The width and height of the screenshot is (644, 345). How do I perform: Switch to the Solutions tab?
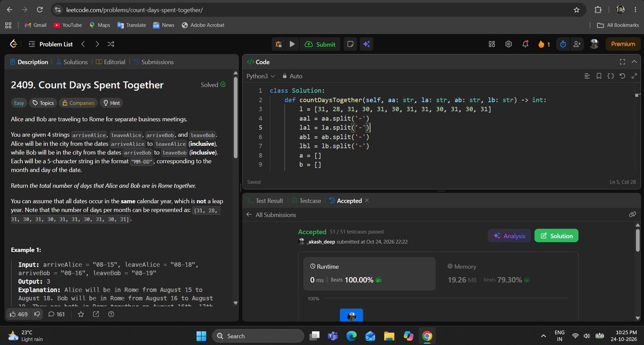[x=71, y=62]
